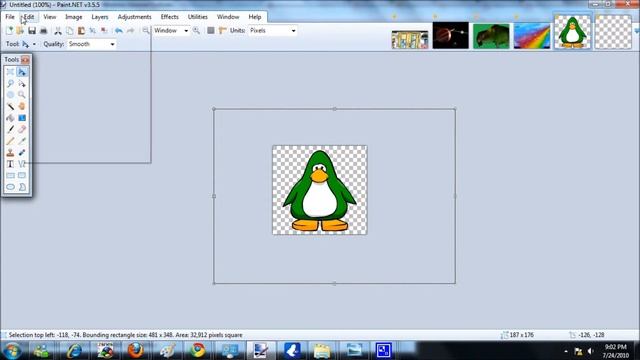Open the Tool chooser dropdown arrow
The width and height of the screenshot is (640, 360).
tap(34, 44)
